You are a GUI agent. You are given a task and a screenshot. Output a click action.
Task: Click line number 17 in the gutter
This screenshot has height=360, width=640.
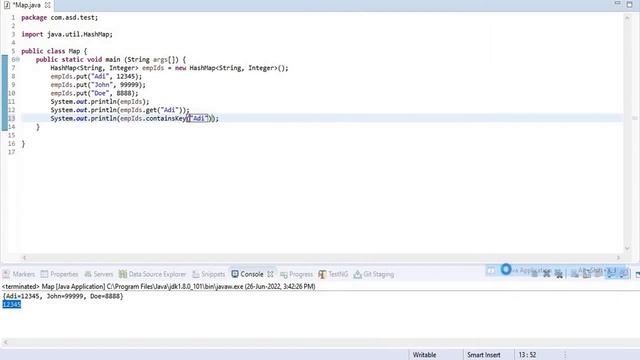click(11, 152)
